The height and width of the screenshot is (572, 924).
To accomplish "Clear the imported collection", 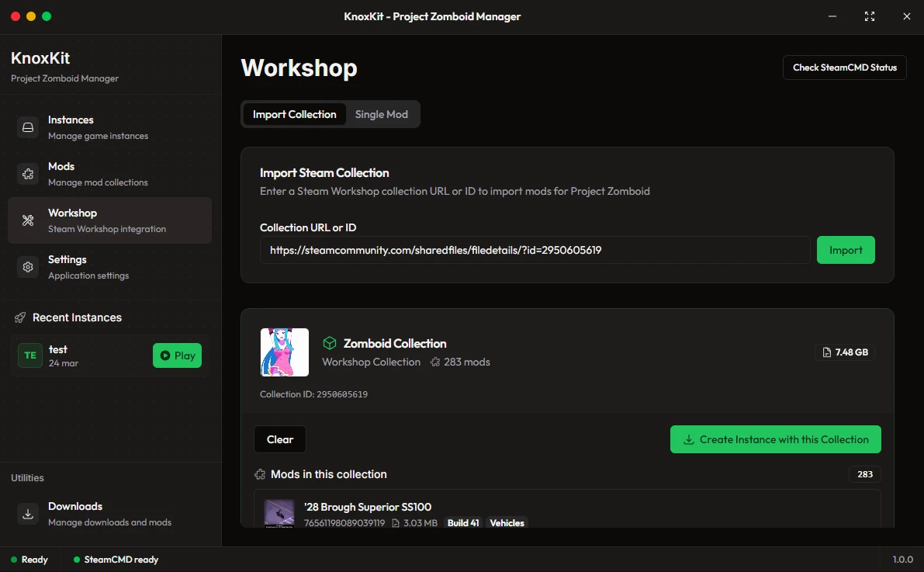I will click(x=280, y=439).
